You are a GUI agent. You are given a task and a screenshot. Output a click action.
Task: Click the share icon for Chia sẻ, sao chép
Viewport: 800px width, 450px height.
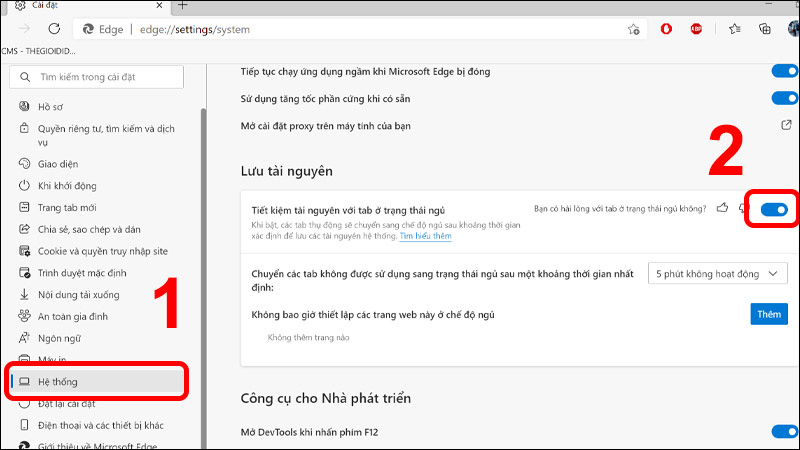click(x=24, y=229)
